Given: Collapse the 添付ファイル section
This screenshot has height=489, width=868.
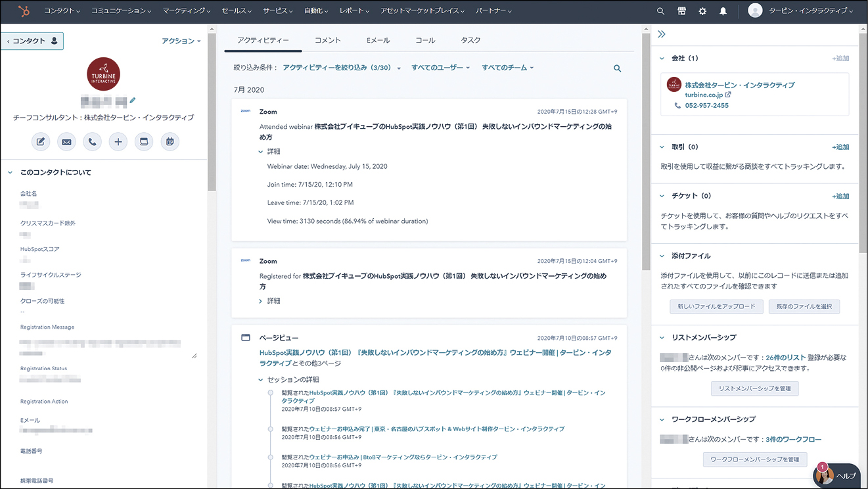Looking at the screenshot, I should coord(662,256).
